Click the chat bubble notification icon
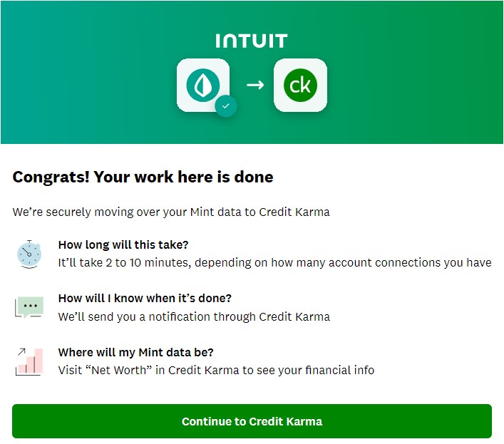 (29, 307)
